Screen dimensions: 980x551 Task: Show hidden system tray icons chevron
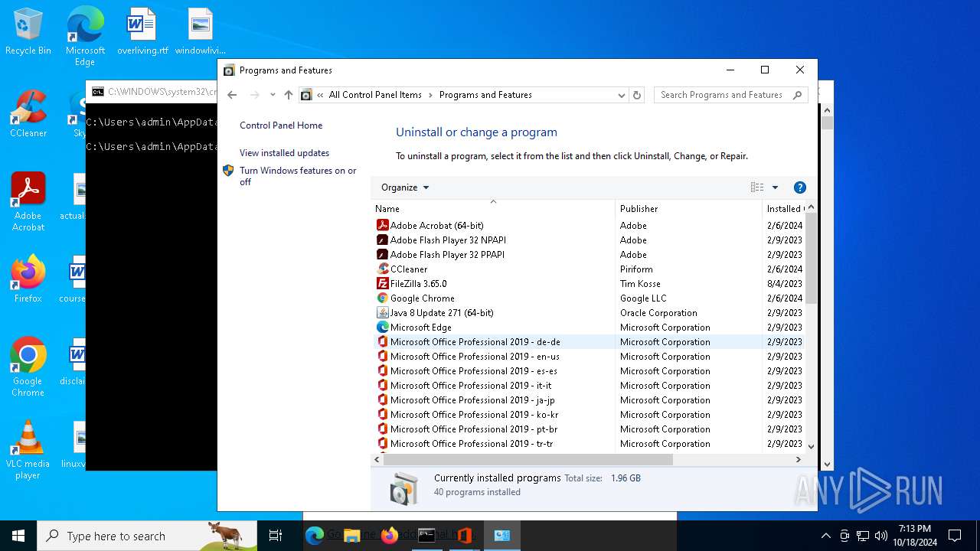[x=825, y=536]
